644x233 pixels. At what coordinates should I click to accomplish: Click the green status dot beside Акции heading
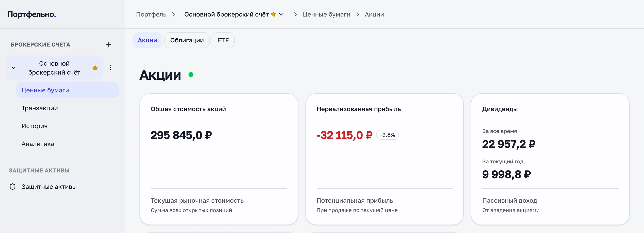[x=191, y=75]
